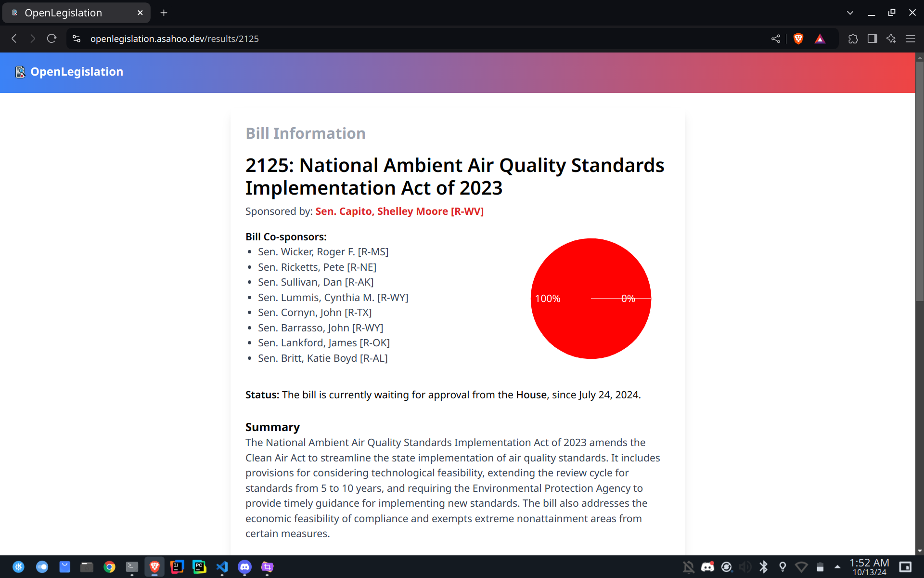
Task: Expand the system tray hidden icons arrow
Action: tap(837, 567)
